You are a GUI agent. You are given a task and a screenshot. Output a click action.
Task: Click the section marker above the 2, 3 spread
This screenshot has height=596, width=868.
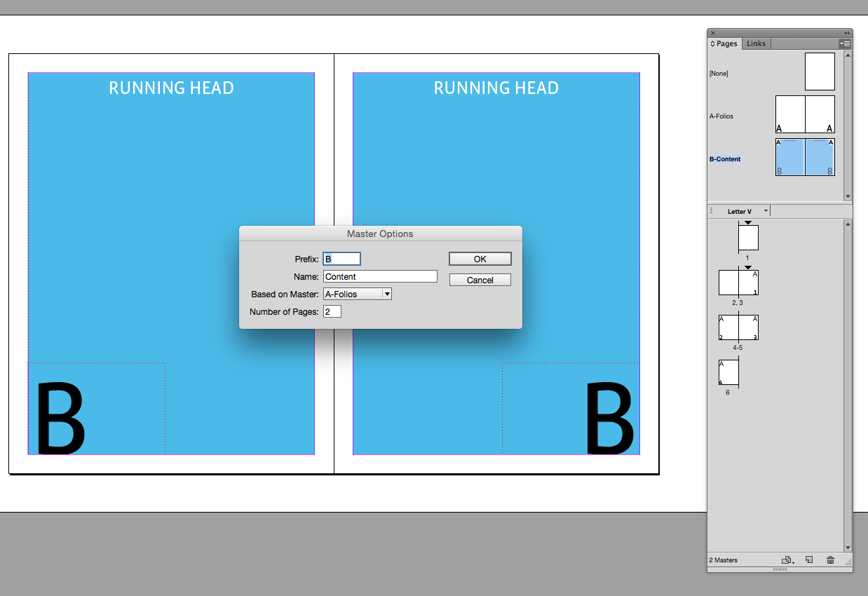click(x=748, y=267)
